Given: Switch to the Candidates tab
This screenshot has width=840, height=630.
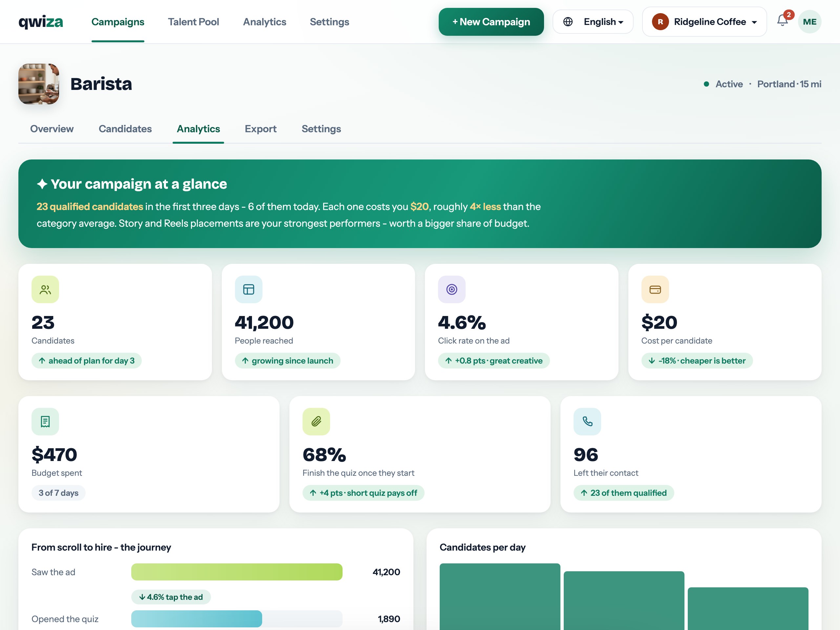Looking at the screenshot, I should point(125,129).
